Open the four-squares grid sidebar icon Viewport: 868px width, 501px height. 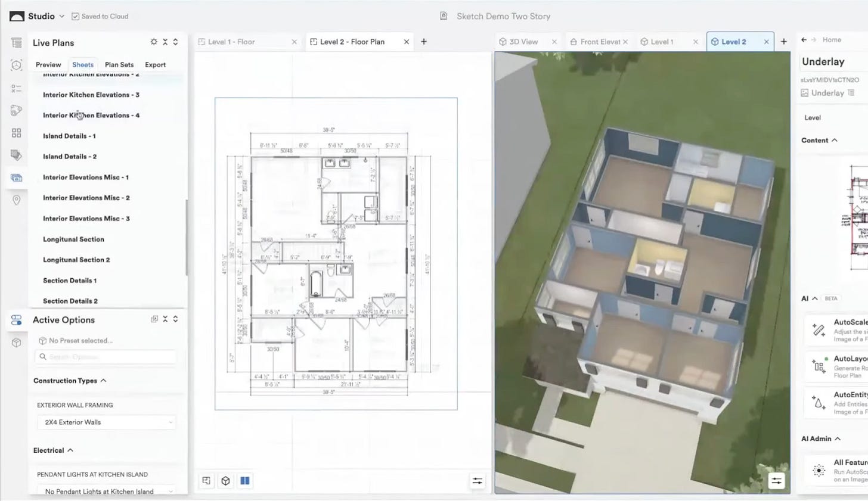click(16, 133)
